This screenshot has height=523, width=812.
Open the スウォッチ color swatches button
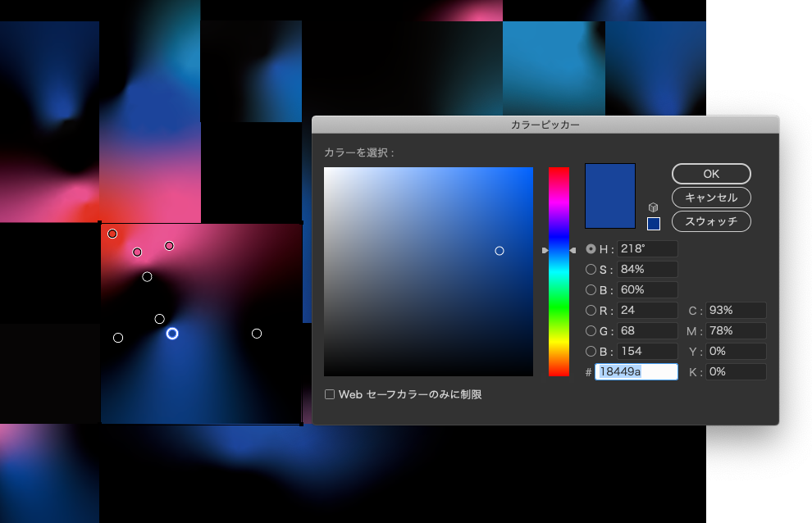[x=711, y=221]
